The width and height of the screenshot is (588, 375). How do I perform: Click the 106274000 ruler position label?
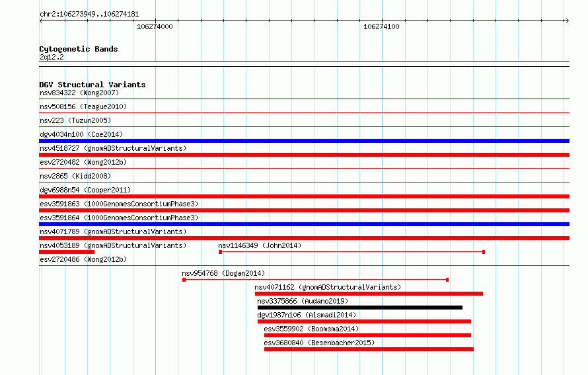point(155,26)
